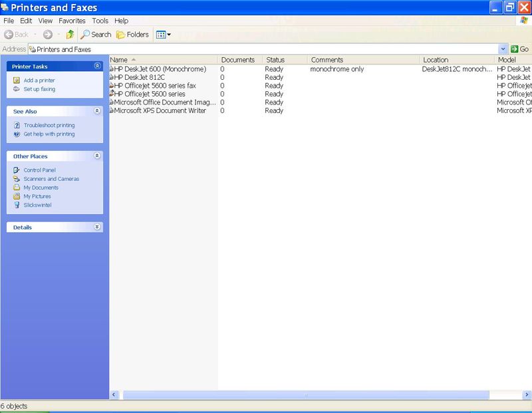Click the Forward arrow toolbar icon
The height and width of the screenshot is (413, 532).
coord(48,35)
